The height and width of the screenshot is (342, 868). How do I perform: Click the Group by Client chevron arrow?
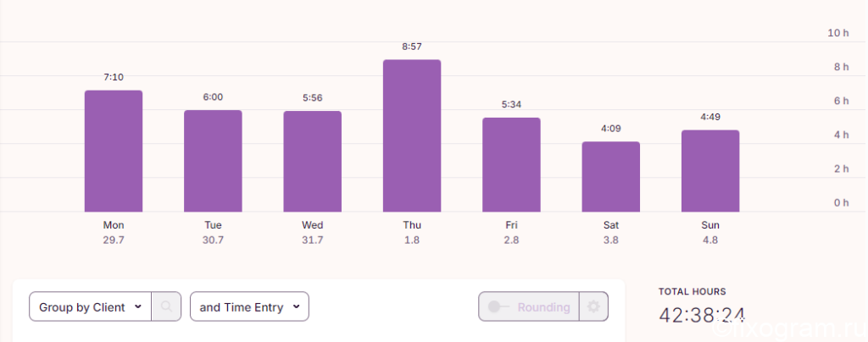click(138, 307)
